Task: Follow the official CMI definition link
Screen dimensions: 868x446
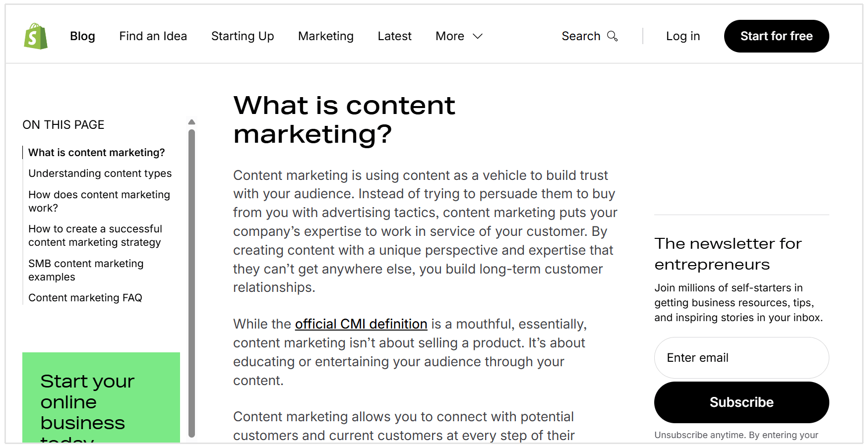Action: point(361,324)
